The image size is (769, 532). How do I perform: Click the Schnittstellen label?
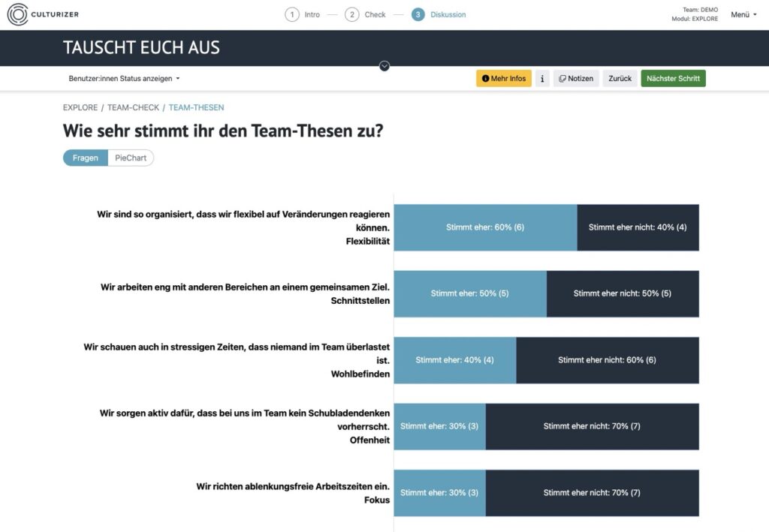point(360,300)
